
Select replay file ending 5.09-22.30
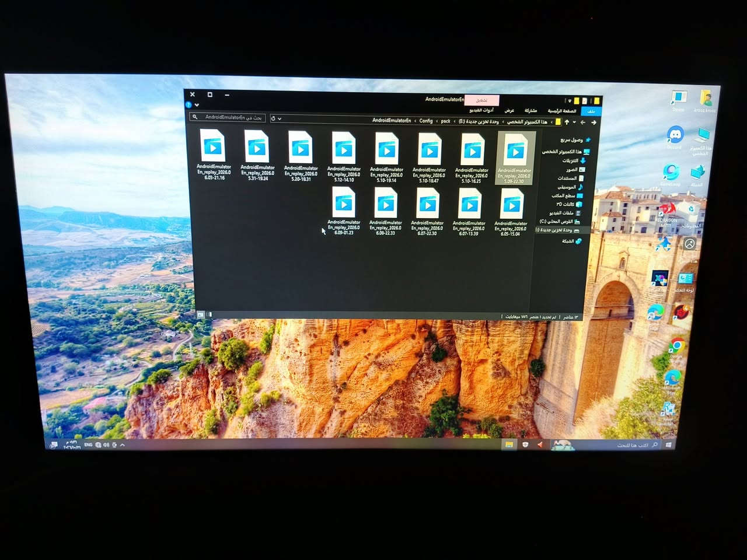(x=514, y=157)
